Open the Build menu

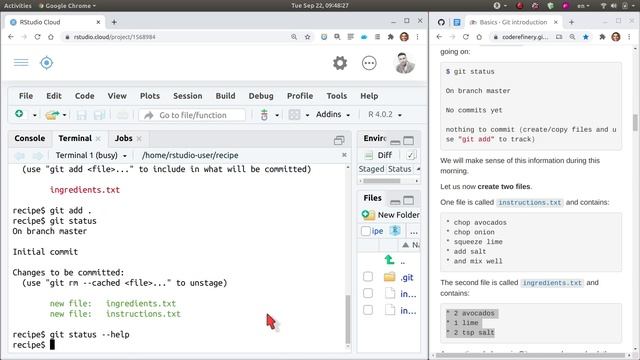click(x=225, y=96)
